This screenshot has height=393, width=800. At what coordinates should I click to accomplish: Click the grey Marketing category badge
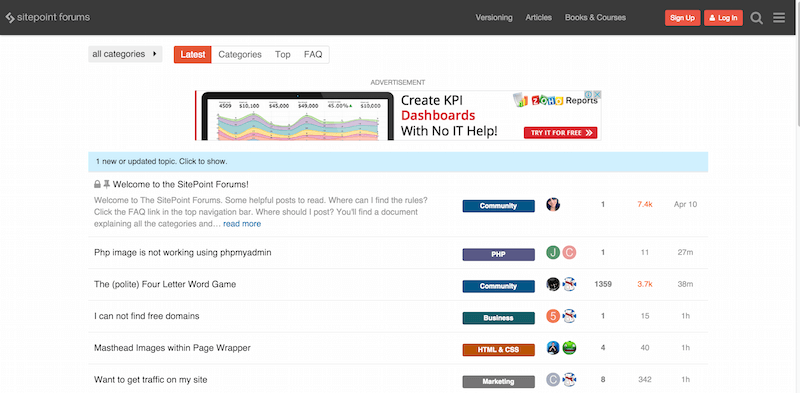498,382
